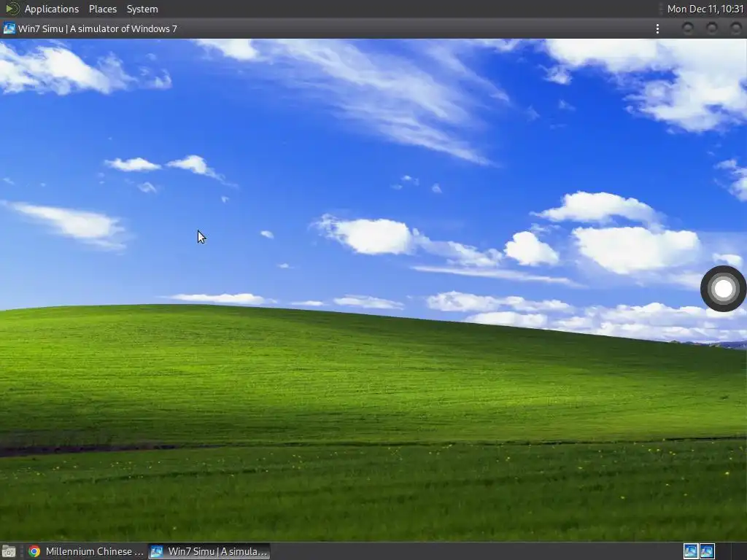Switch to the first workspace thumbnail
This screenshot has width=747, height=560.
(x=691, y=551)
